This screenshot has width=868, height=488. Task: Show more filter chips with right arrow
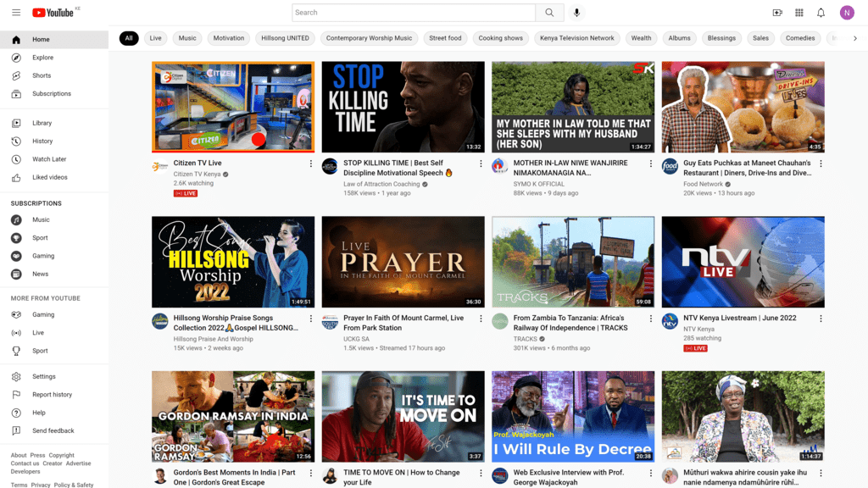(x=854, y=38)
